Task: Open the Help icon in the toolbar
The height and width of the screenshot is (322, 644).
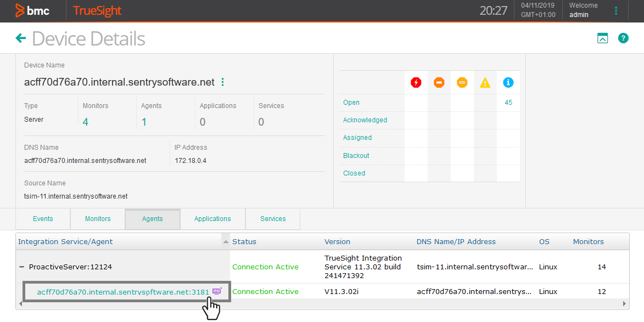Action: coord(623,38)
